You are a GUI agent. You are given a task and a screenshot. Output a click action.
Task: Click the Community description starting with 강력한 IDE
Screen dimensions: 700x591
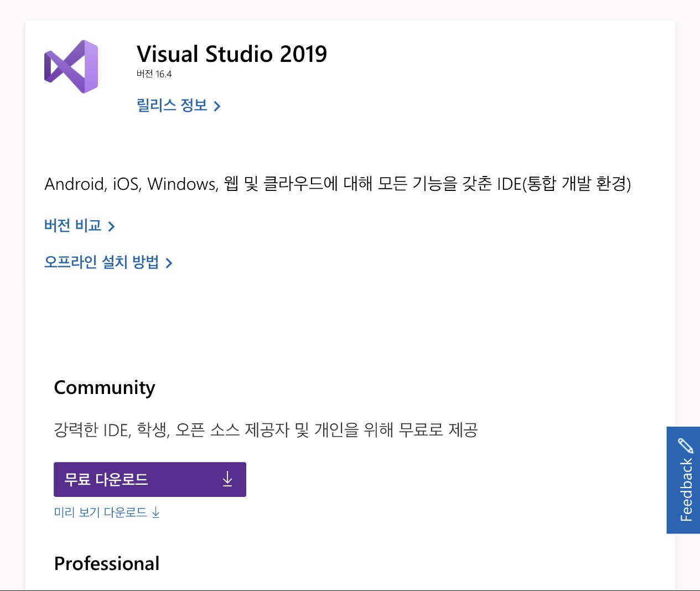(266, 429)
